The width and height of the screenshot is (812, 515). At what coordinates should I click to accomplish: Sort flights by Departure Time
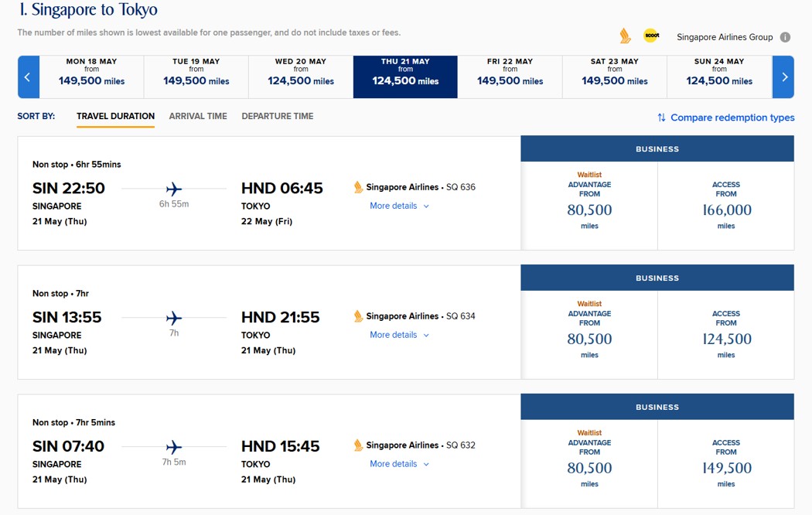278,116
